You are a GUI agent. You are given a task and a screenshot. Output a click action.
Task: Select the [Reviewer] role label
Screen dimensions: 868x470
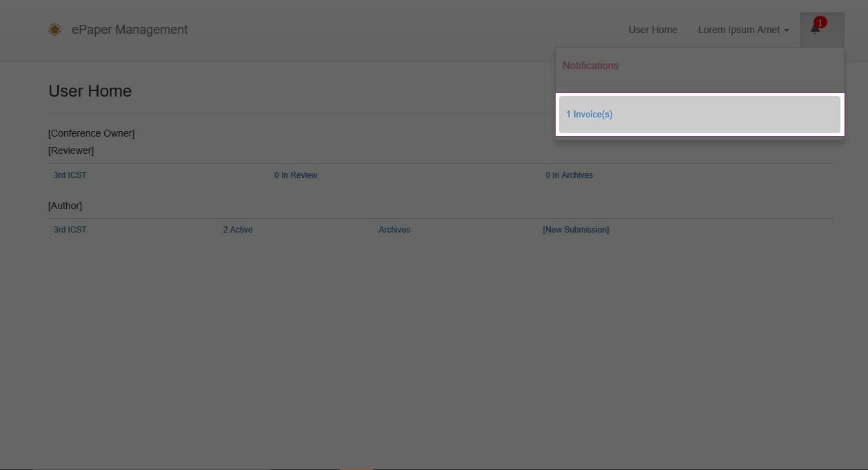click(x=71, y=150)
